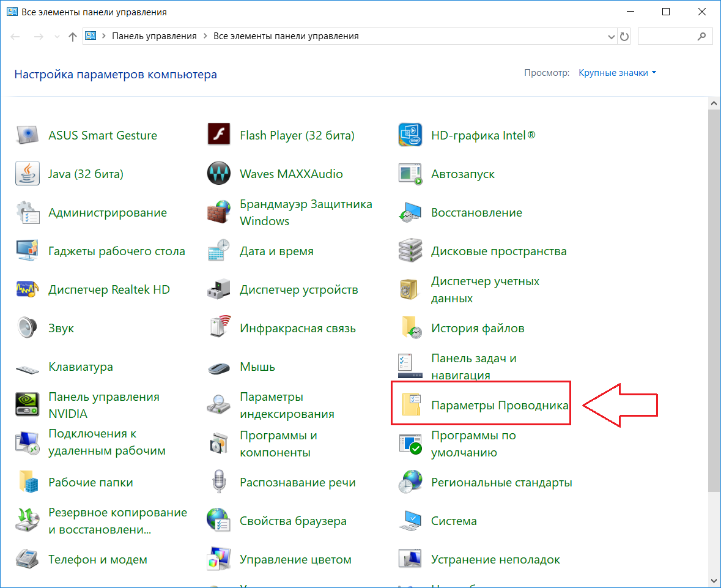Screen dimensions: 721x588
Task: Open the Клавиатура keyboard icon
Action: [x=28, y=368]
